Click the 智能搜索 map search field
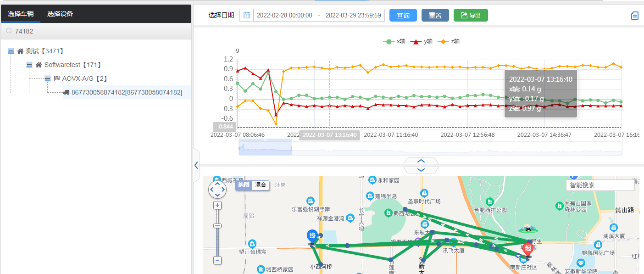This screenshot has width=644, height=274. pyautogui.click(x=600, y=185)
